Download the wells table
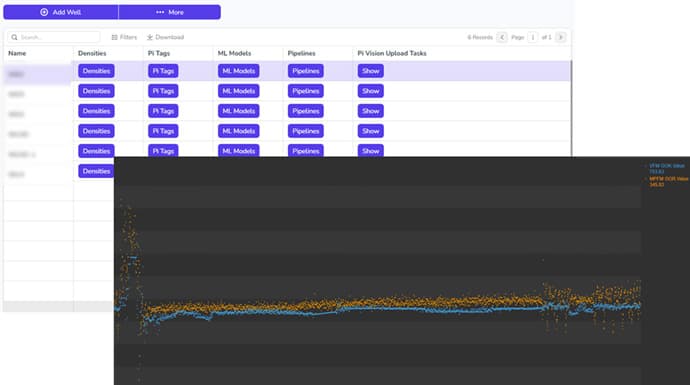Screen dimensions: 690x385 165,37
